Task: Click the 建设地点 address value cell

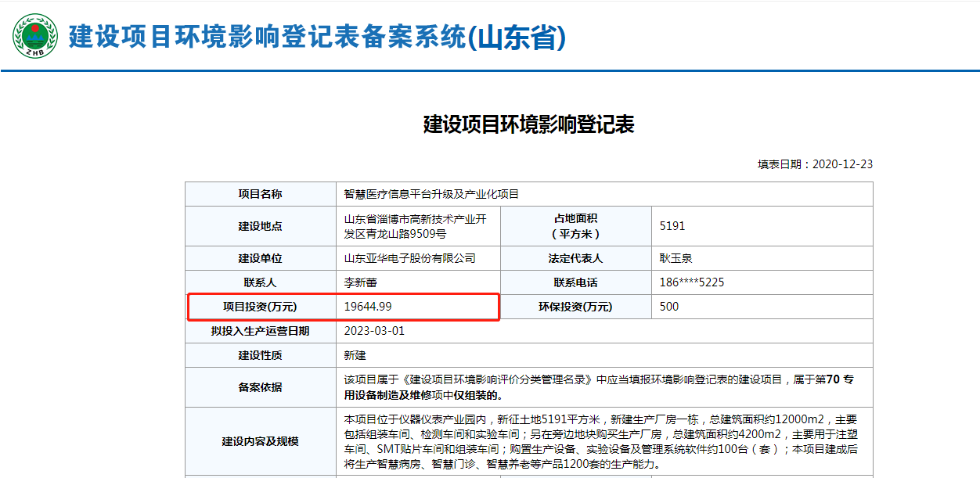Action: (x=416, y=226)
